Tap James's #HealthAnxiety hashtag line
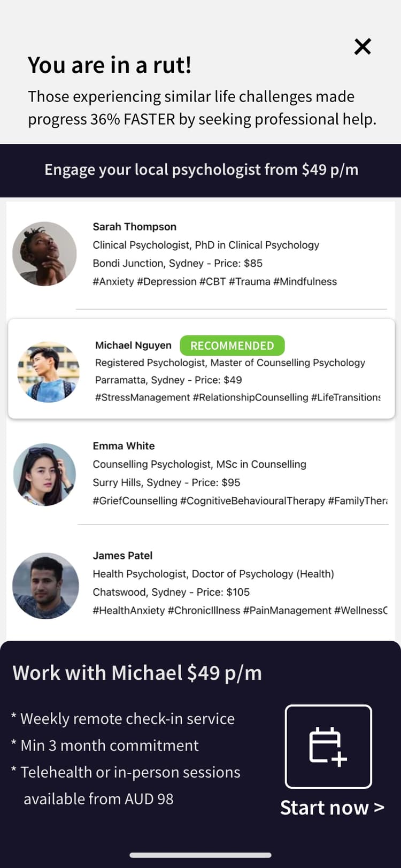Viewport: 401px width, 868px height. point(240,611)
